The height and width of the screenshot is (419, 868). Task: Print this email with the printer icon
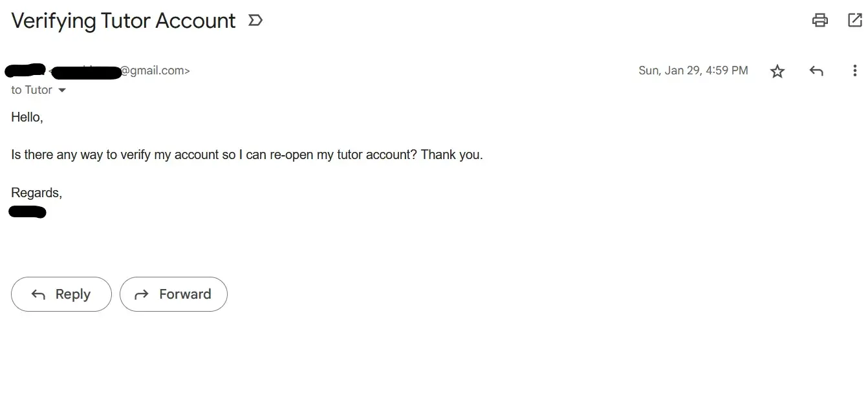tap(819, 20)
